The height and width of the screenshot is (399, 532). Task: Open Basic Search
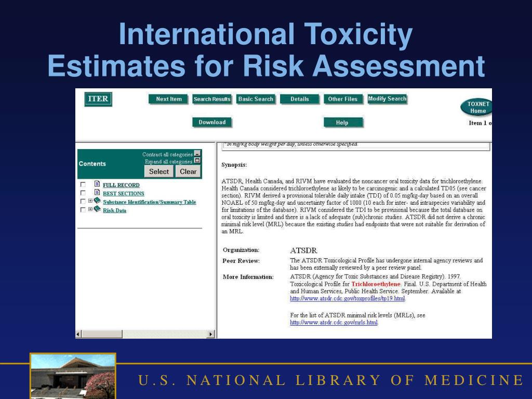(256, 99)
